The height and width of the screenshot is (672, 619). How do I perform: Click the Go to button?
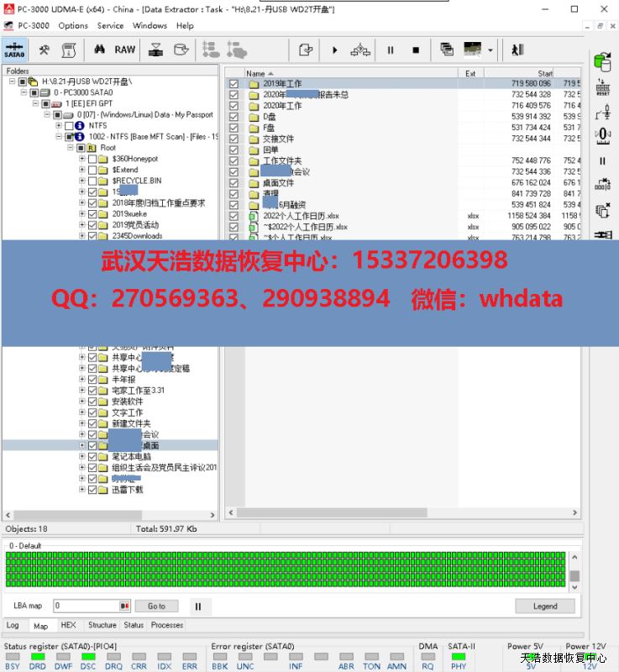(x=156, y=606)
